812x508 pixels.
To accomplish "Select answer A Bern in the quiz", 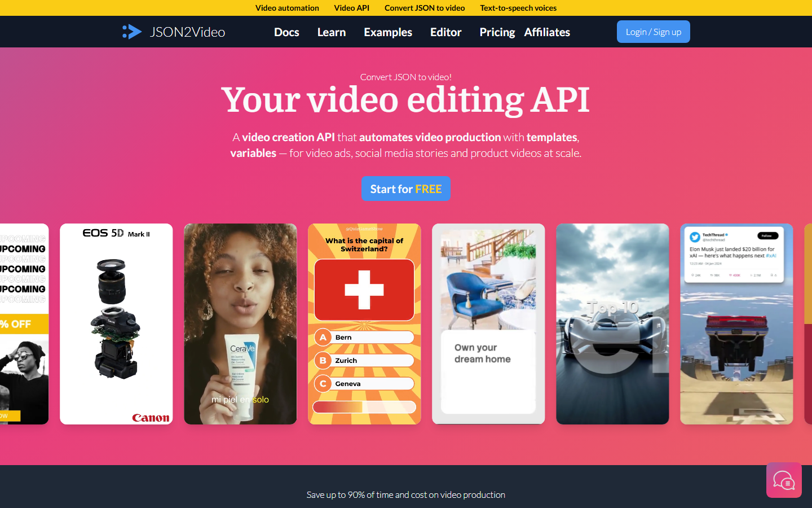I will coord(364,338).
